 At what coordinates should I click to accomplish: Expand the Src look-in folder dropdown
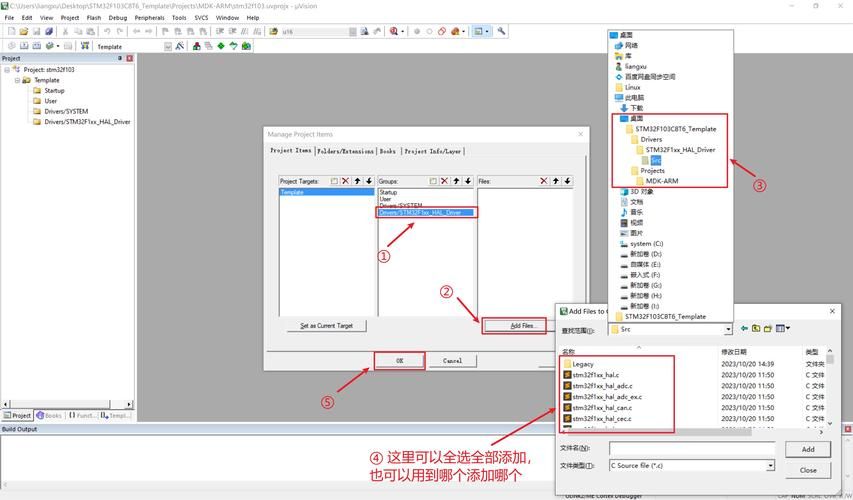(x=727, y=329)
